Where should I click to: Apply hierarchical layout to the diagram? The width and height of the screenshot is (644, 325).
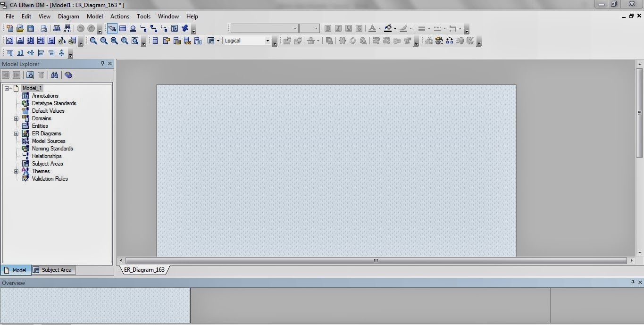click(x=20, y=41)
